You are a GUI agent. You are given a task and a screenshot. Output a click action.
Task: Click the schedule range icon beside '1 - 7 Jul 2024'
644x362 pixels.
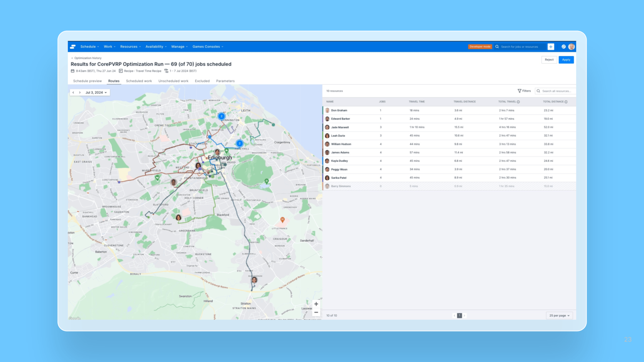tap(166, 71)
